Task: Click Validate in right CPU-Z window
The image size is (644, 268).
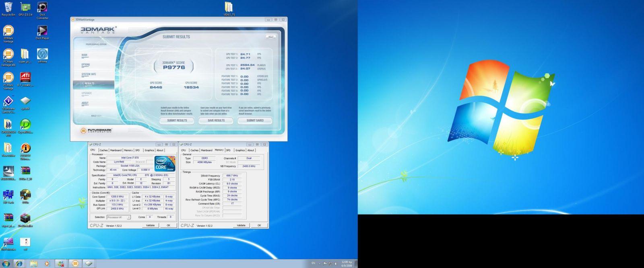Action: [241, 225]
